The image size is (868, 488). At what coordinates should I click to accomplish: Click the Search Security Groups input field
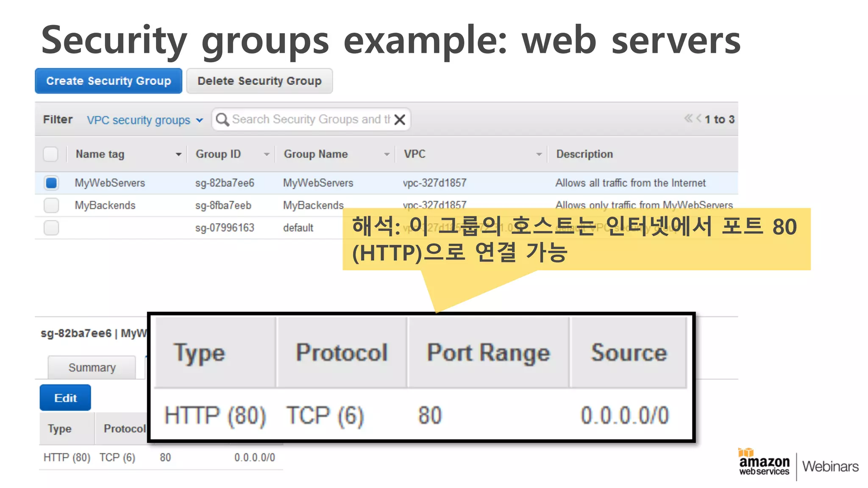[x=311, y=119]
